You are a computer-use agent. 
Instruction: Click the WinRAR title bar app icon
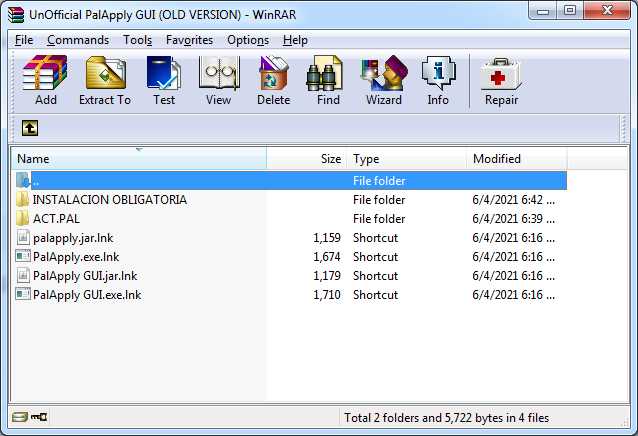coord(16,15)
